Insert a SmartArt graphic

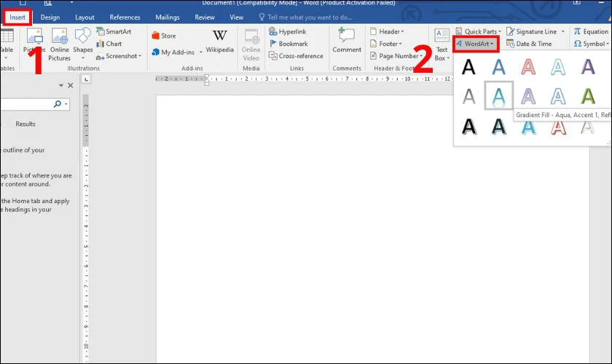tap(114, 31)
